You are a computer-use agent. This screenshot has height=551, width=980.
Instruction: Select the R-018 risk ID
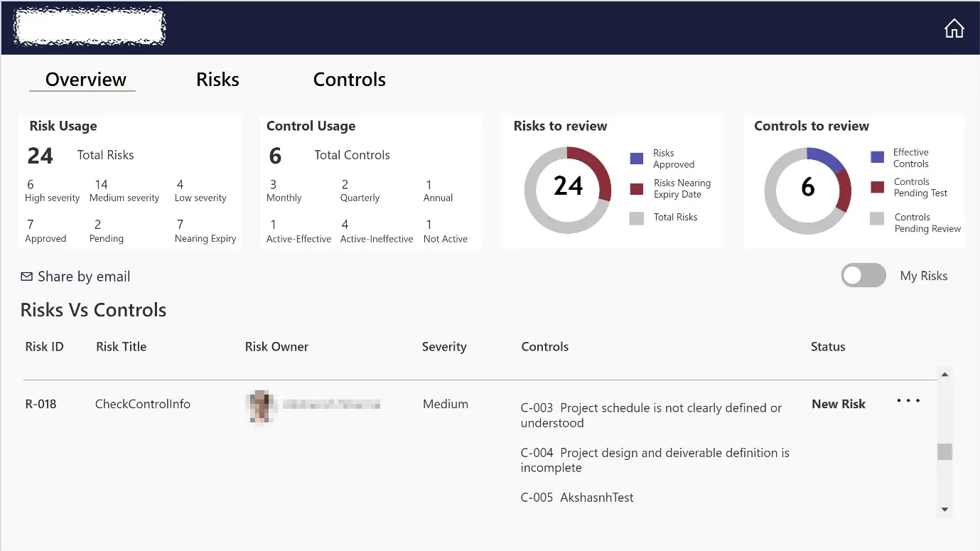point(41,404)
